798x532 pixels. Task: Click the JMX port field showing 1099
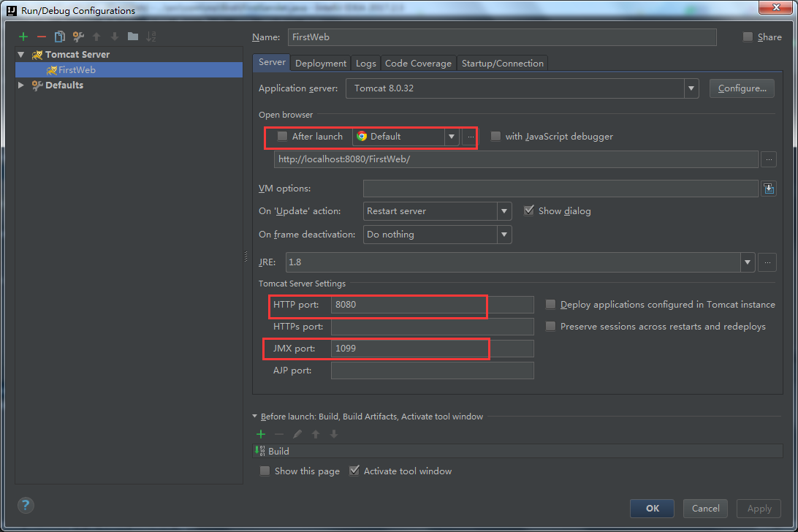(433, 349)
